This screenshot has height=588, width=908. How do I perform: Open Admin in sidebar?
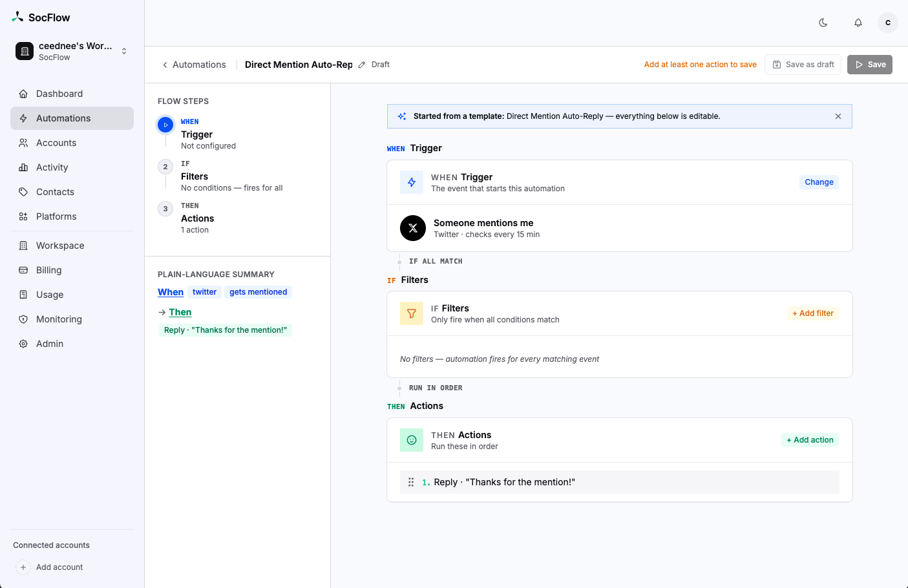coord(72,344)
